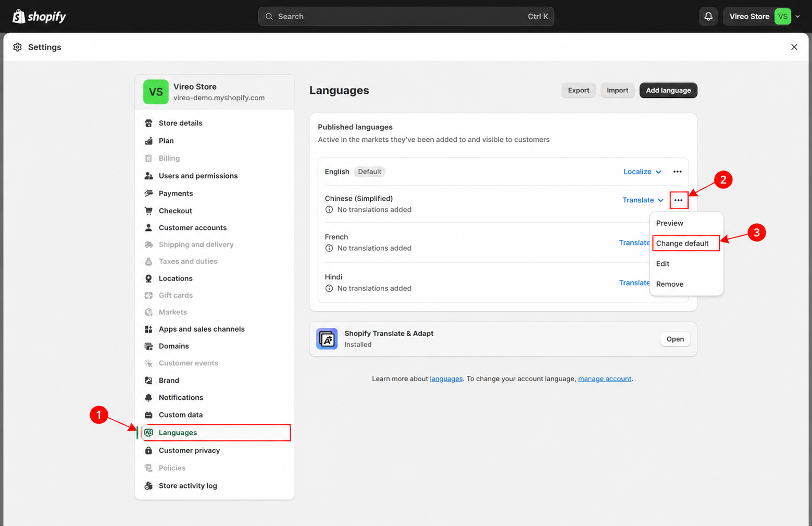The height and width of the screenshot is (526, 812).
Task: Click the Domains icon
Action: pyautogui.click(x=148, y=346)
